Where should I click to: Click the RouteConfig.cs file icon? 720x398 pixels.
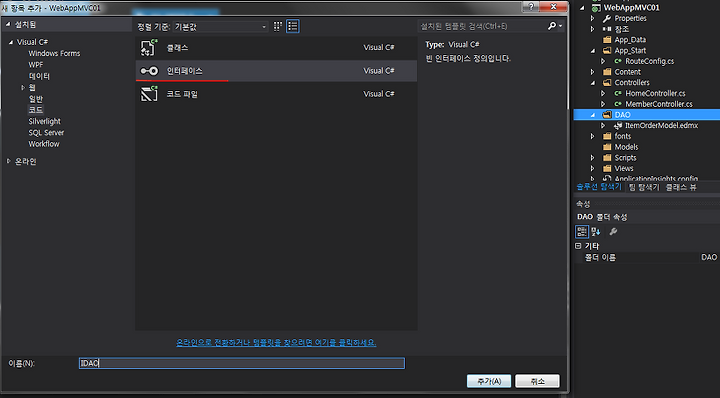pyautogui.click(x=618, y=61)
